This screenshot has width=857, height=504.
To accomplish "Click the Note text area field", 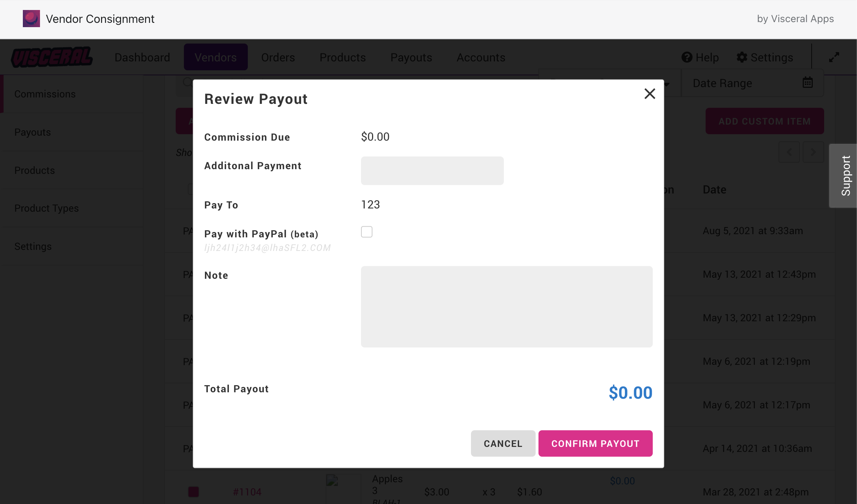I will tap(506, 307).
